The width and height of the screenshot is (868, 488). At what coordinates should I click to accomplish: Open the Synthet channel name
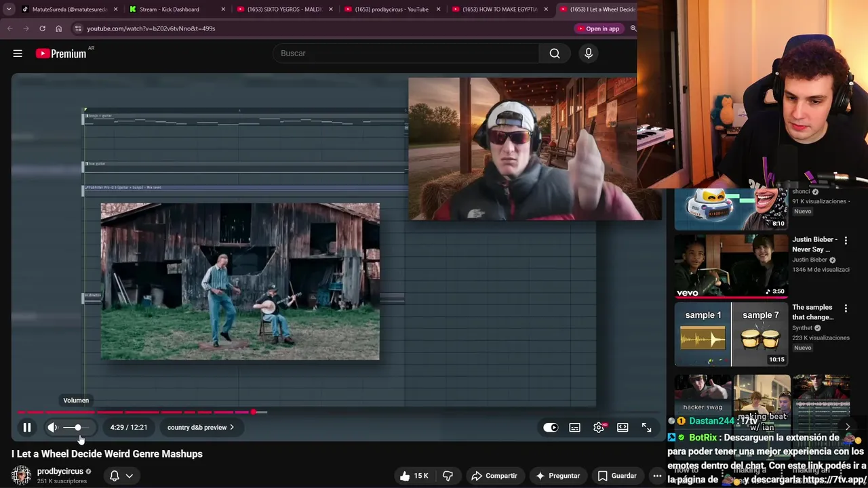click(x=802, y=328)
